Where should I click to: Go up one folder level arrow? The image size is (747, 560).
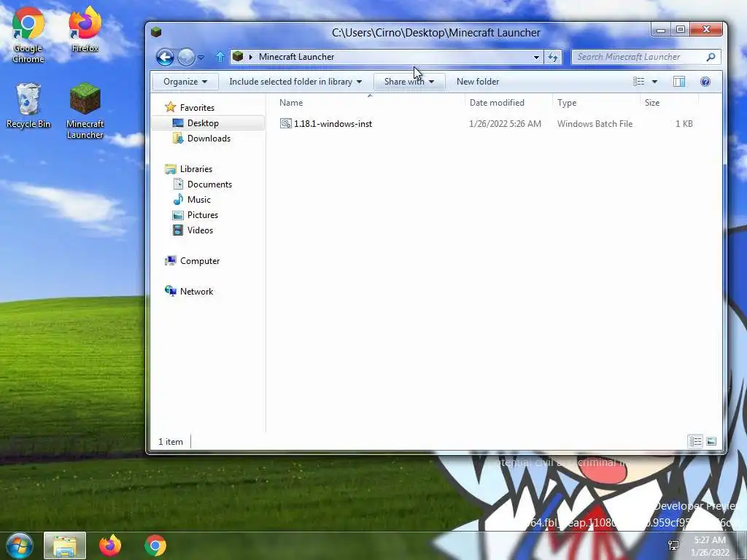click(x=220, y=57)
